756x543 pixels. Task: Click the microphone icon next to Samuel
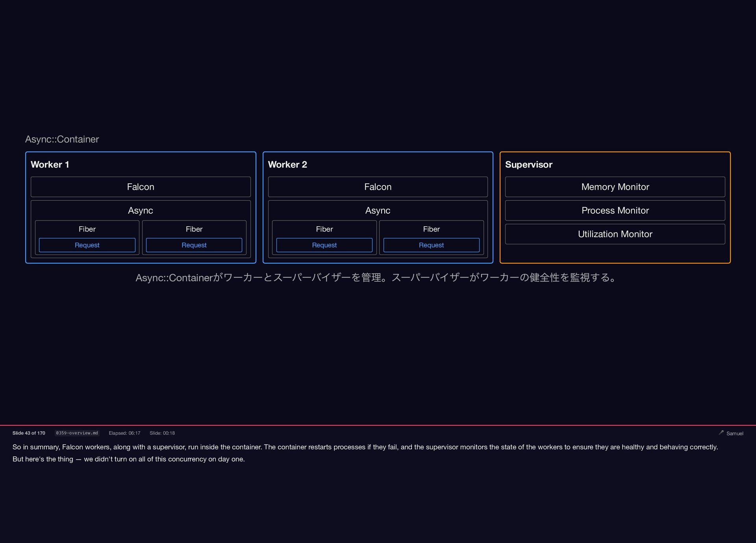(x=721, y=432)
